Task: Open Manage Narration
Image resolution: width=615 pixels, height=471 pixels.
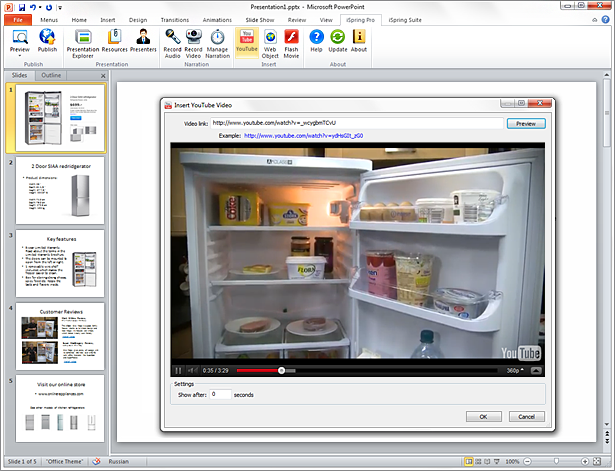Action: 217,44
